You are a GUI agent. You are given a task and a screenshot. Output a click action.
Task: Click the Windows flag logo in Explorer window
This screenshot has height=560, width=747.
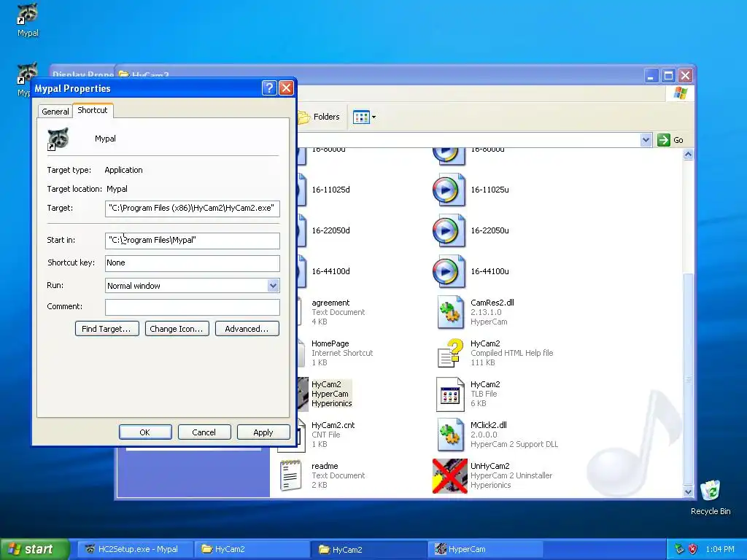[x=681, y=93]
